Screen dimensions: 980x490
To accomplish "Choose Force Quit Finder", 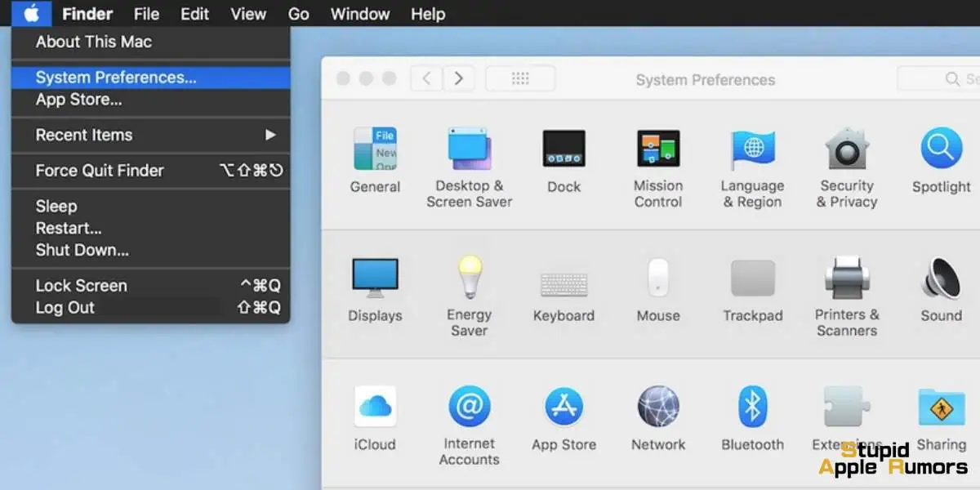I will 151,171.
